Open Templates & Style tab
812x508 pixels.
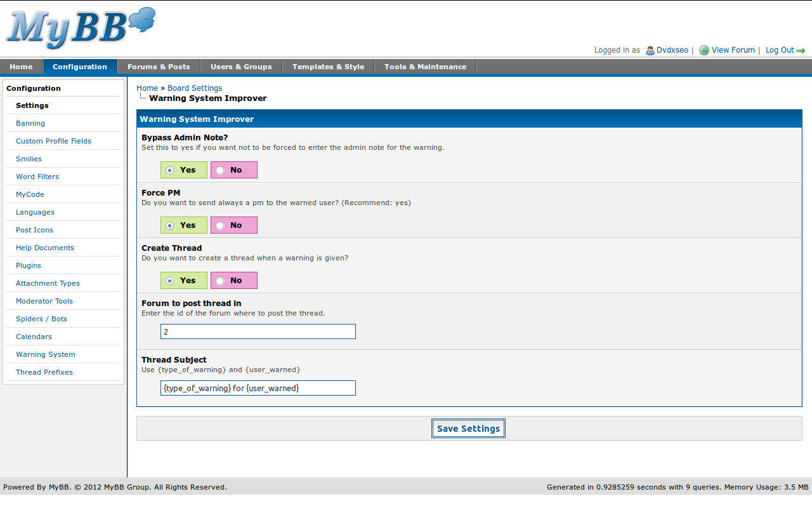click(x=329, y=67)
